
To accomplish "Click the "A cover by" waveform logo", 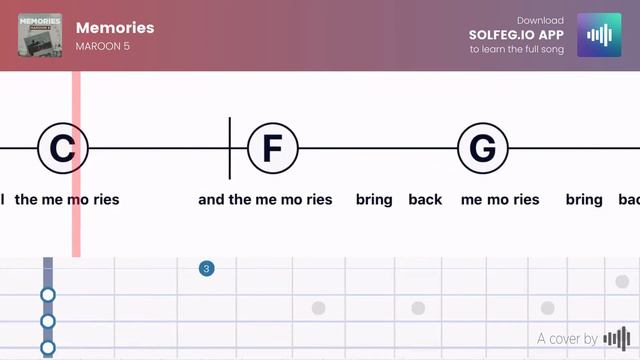I will coord(617,338).
